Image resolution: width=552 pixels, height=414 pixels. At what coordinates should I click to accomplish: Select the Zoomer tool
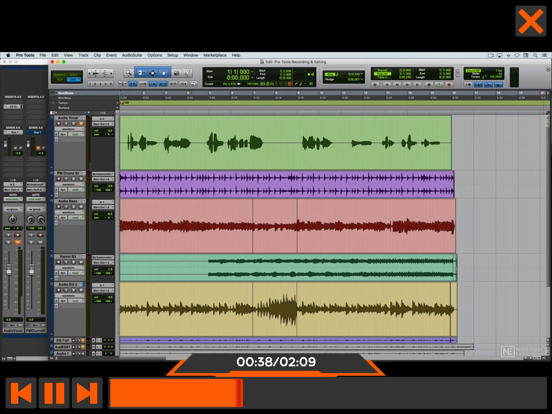coord(128,73)
